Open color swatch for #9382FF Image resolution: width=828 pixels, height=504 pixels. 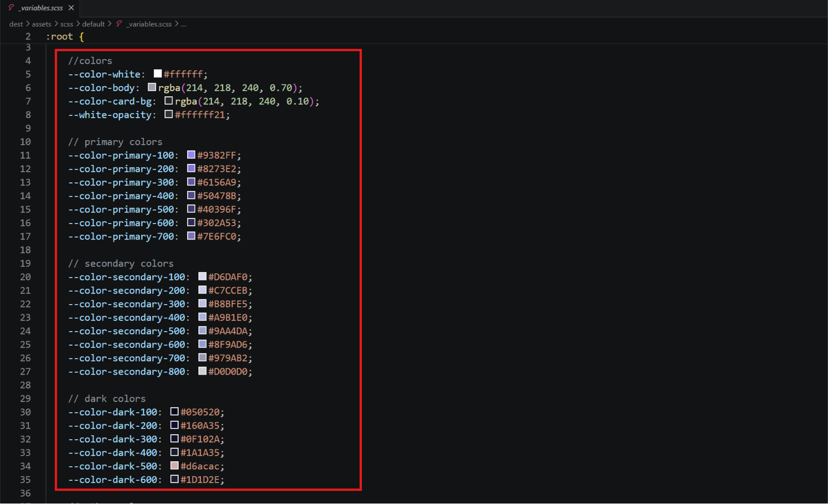(191, 155)
